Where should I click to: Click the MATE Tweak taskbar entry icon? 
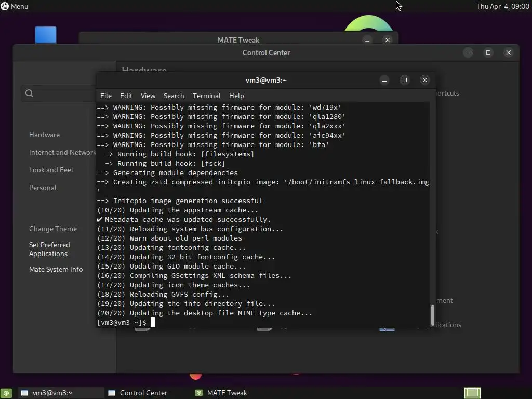click(x=199, y=393)
